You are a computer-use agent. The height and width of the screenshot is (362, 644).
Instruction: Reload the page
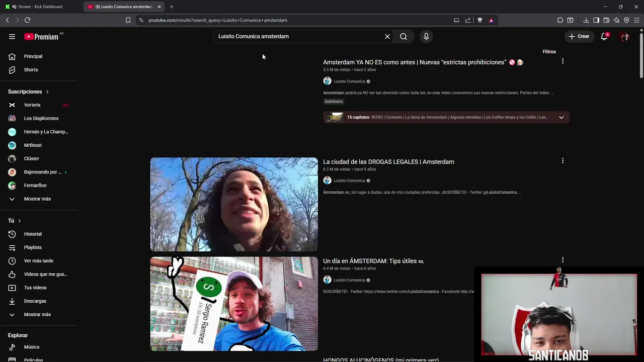(27, 20)
